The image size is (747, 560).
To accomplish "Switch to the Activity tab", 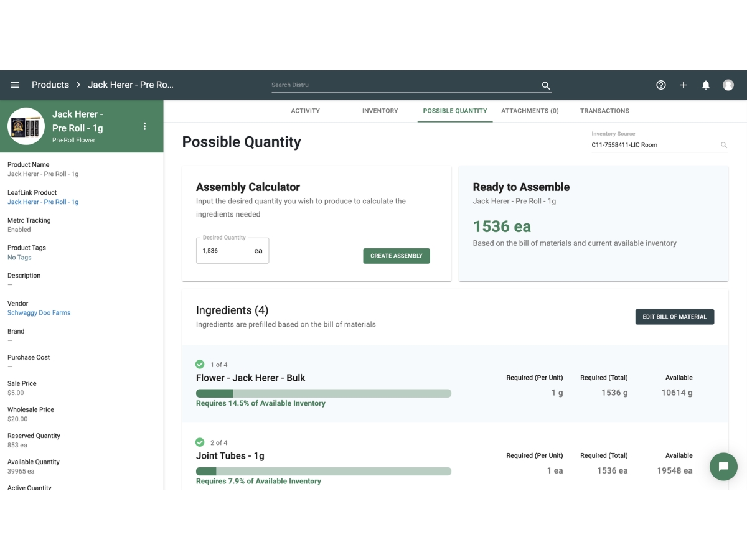I will pos(306,111).
